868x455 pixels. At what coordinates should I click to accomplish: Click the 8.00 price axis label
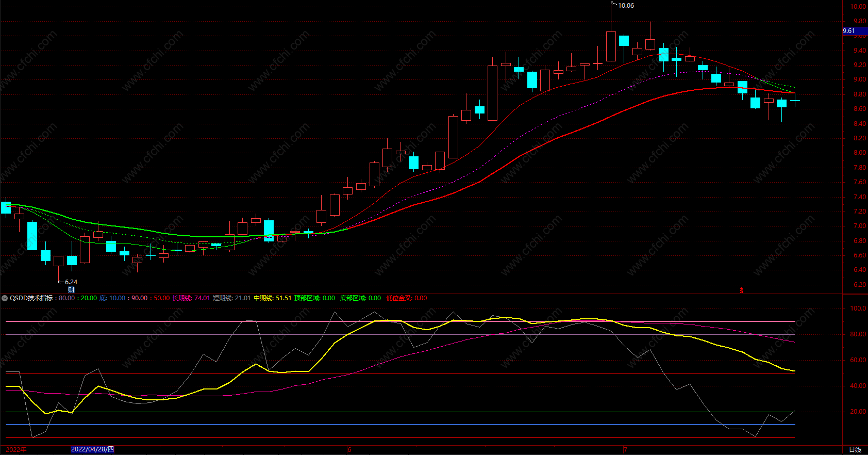click(859, 153)
